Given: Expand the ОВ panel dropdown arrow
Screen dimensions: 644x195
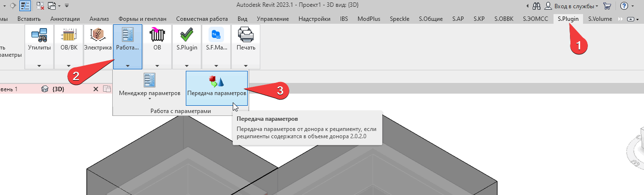Looking at the screenshot, I should click(x=157, y=65).
